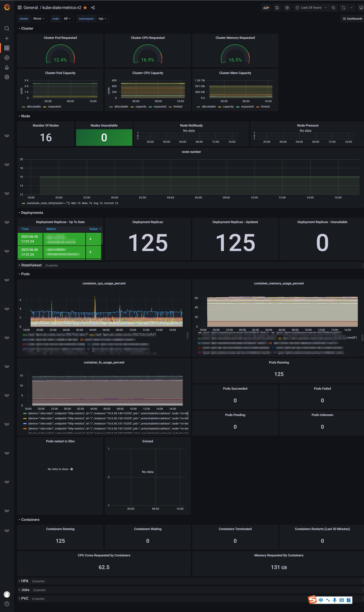364x612 pixels.
Task: Collapse the Node row
Action: (x=24, y=116)
